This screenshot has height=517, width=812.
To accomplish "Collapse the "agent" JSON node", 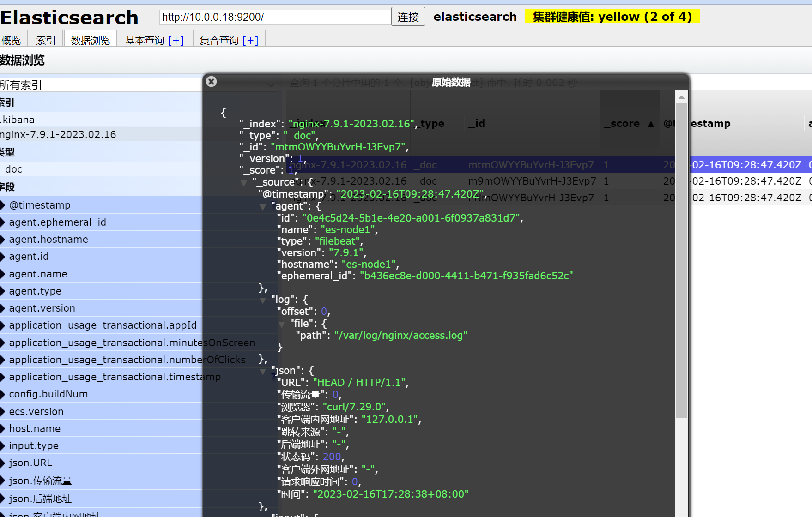I will click(262, 207).
